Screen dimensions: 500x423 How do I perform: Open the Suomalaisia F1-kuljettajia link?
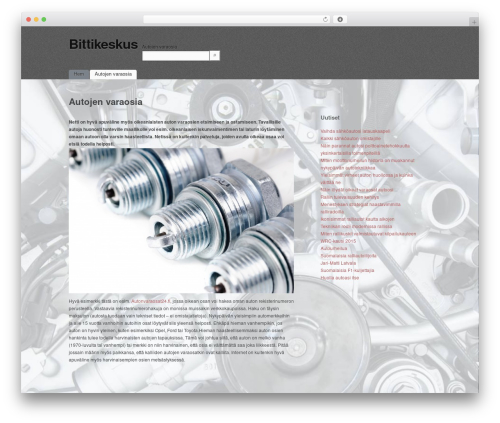click(x=347, y=270)
